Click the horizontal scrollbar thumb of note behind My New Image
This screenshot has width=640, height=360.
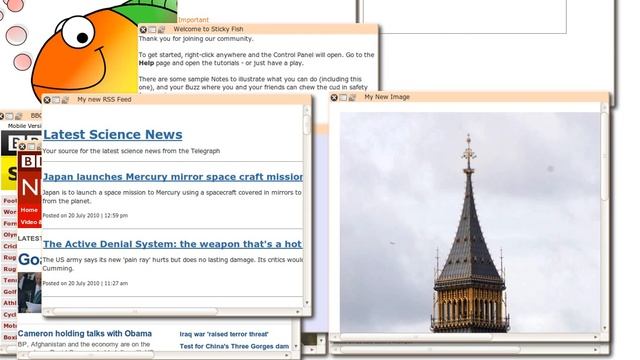coord(430,349)
